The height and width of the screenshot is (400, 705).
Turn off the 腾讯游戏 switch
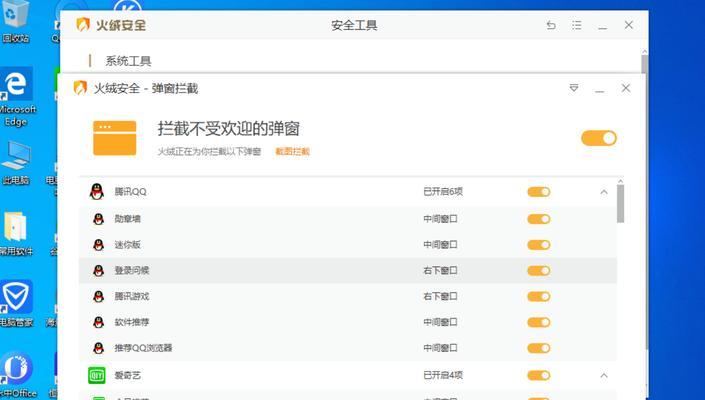(x=539, y=297)
